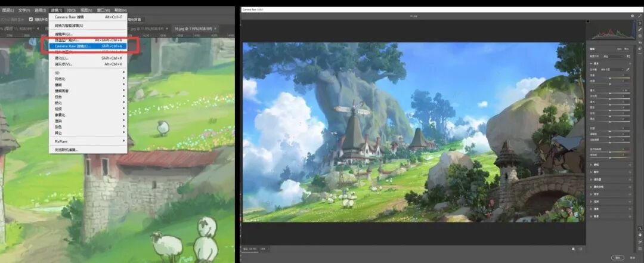644x263 pixels.
Task: Cycle before/after view icon below preview
Action: point(574,249)
